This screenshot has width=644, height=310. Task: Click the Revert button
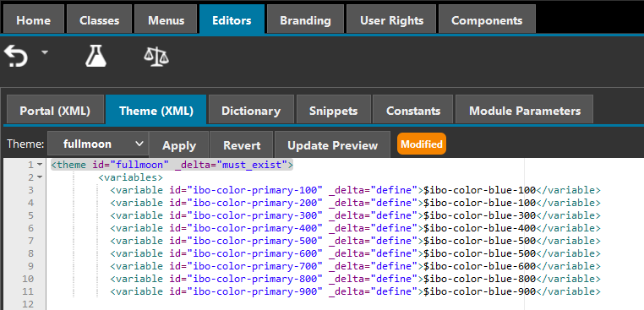click(242, 145)
